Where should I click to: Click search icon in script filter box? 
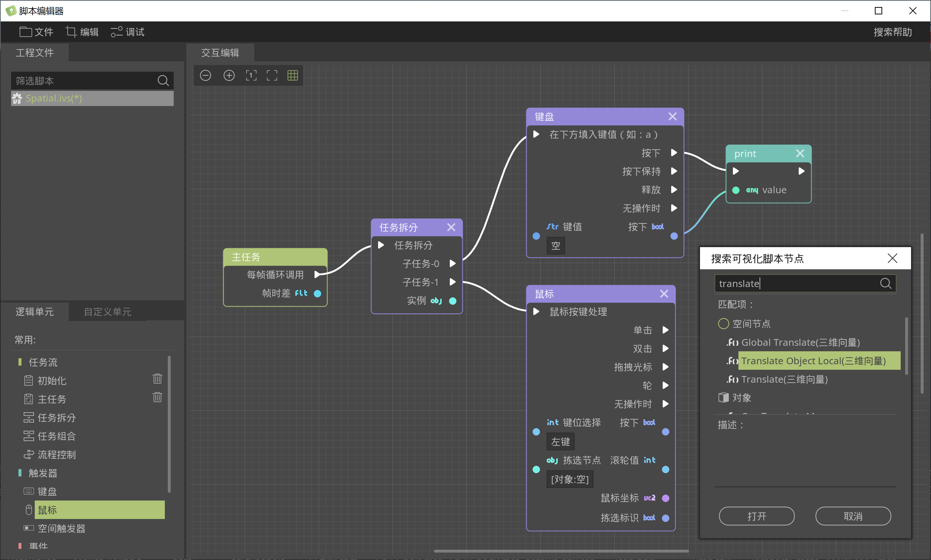pyautogui.click(x=163, y=81)
